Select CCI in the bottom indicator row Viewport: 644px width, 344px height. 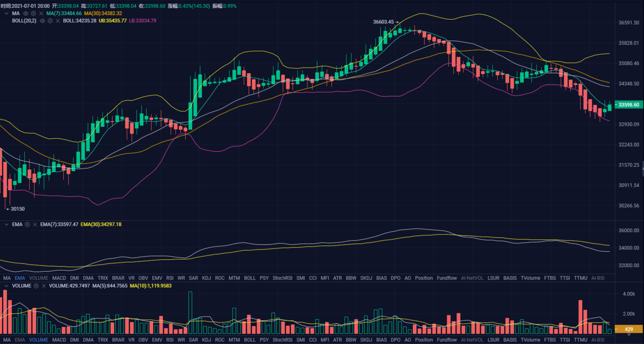313,340
